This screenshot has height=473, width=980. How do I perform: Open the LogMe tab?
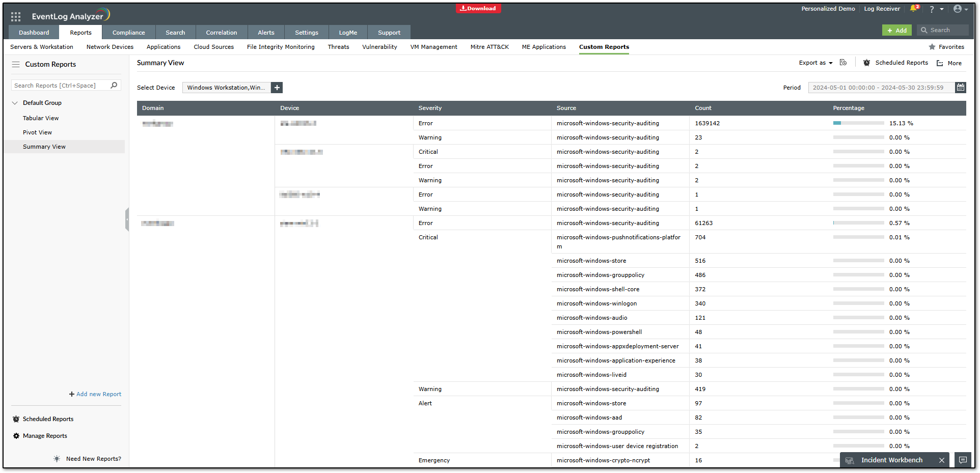348,33
